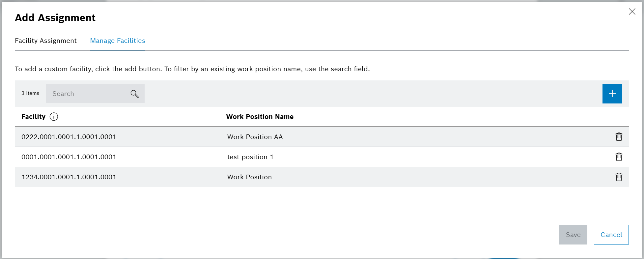Click the Facility column header
Screen dimensions: 644x259
(33, 117)
